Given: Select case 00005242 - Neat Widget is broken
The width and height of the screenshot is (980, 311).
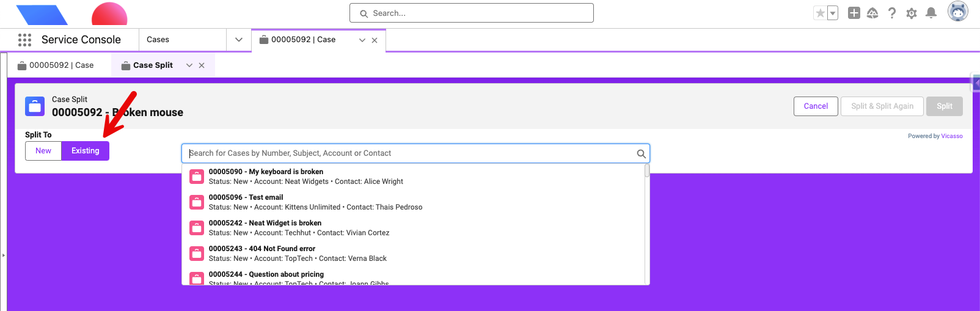Looking at the screenshot, I should [x=413, y=228].
